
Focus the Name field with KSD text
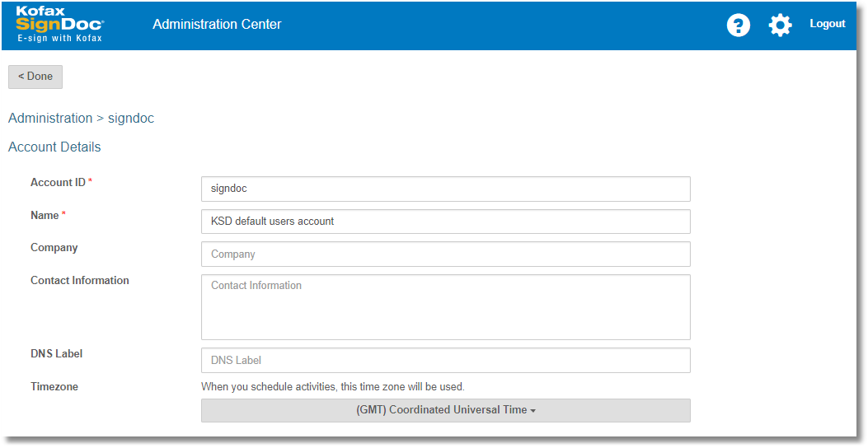(x=445, y=222)
